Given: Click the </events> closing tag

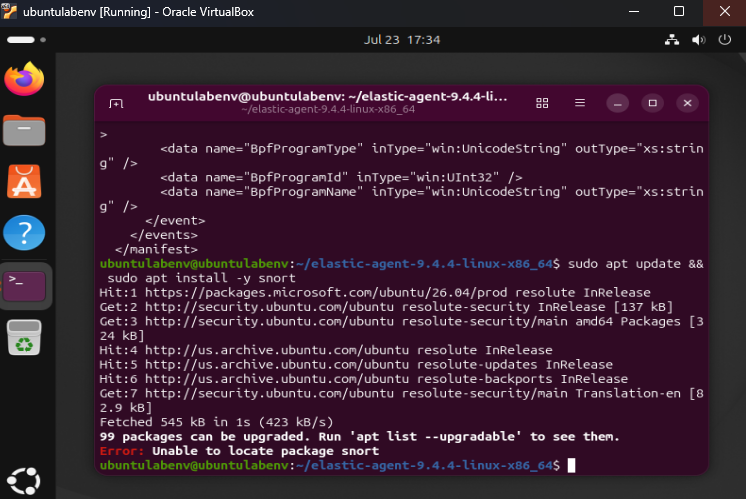Looking at the screenshot, I should pos(164,235).
